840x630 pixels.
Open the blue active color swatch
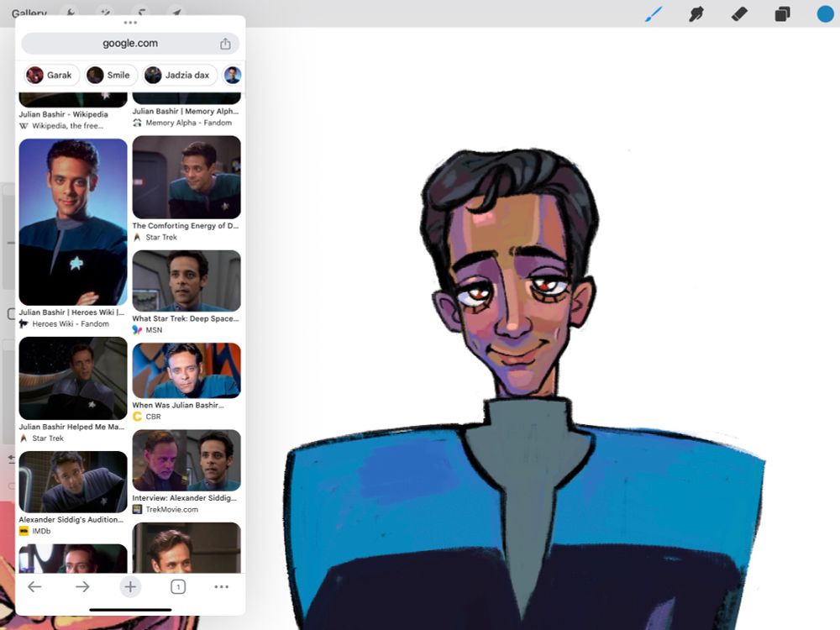tap(826, 14)
